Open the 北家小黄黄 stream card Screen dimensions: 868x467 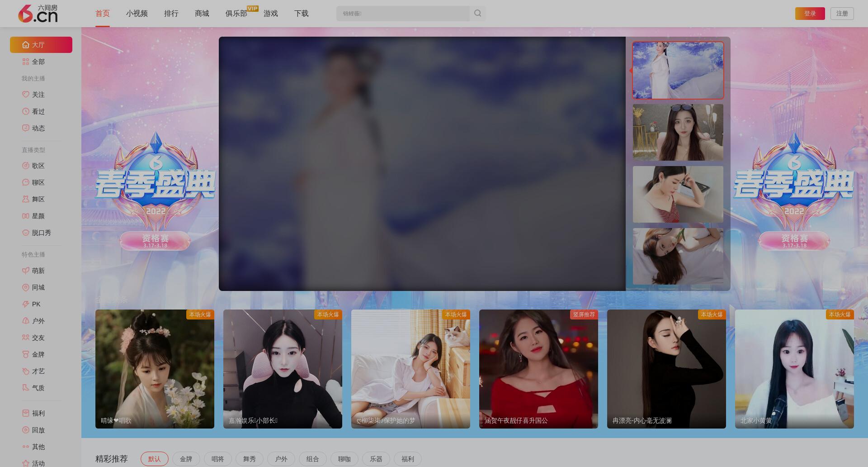click(794, 369)
